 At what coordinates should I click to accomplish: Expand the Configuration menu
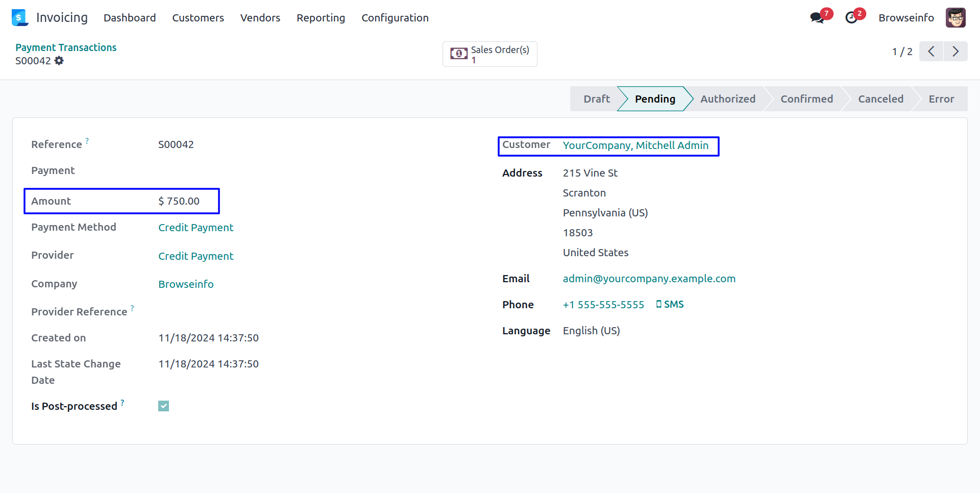(395, 18)
